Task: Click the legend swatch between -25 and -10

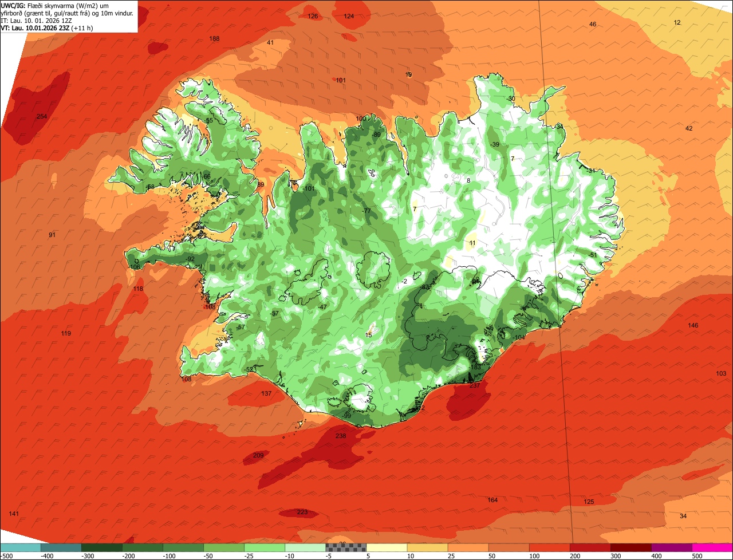Action: (x=264, y=548)
